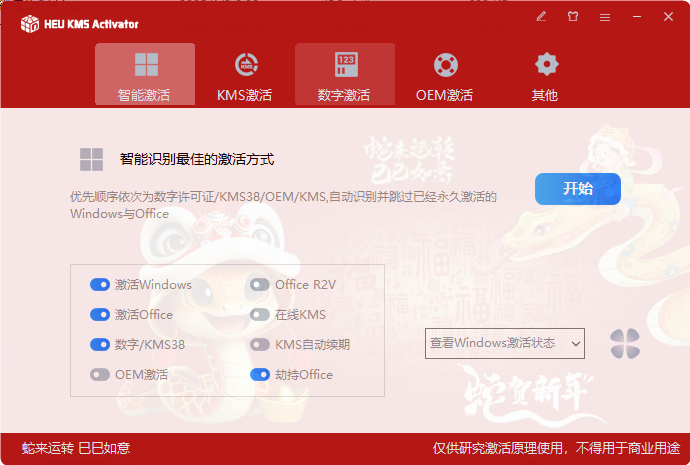Screen dimensions: 690x465
Task: Turn on the 在线KMS switch
Action: (260, 315)
